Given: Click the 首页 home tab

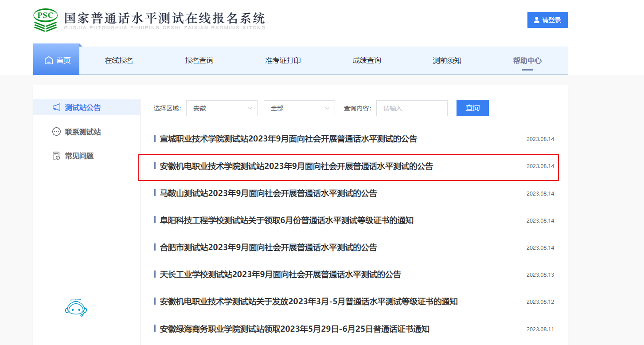Looking at the screenshot, I should [56, 60].
